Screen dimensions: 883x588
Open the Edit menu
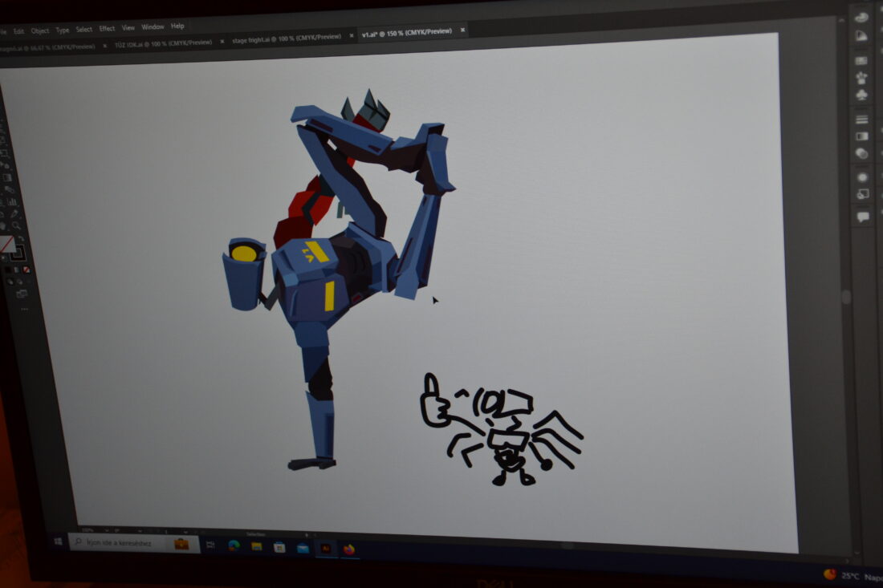(18, 31)
